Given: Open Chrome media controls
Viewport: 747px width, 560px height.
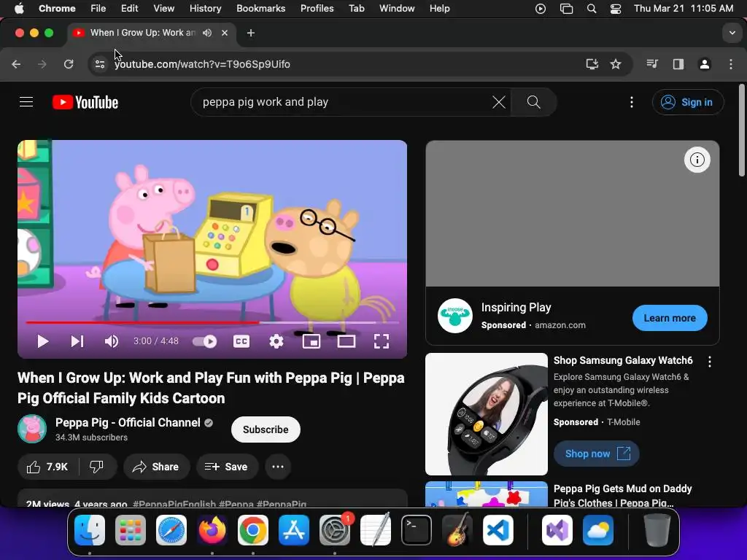Looking at the screenshot, I should pos(651,64).
